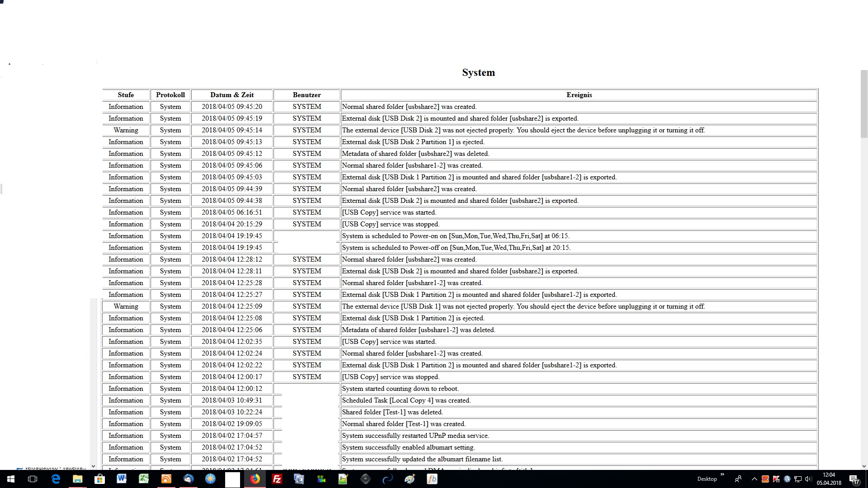
Task: Open Firefox from the taskbar
Action: [255, 479]
